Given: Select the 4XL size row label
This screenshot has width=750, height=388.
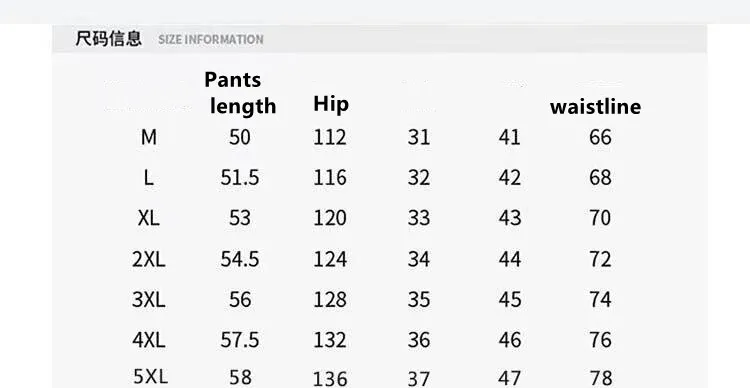Looking at the screenshot, I should [149, 340].
